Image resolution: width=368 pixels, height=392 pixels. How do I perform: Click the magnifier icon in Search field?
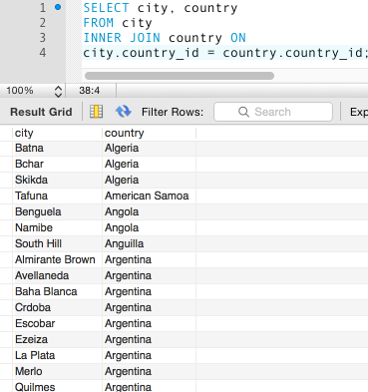click(244, 112)
